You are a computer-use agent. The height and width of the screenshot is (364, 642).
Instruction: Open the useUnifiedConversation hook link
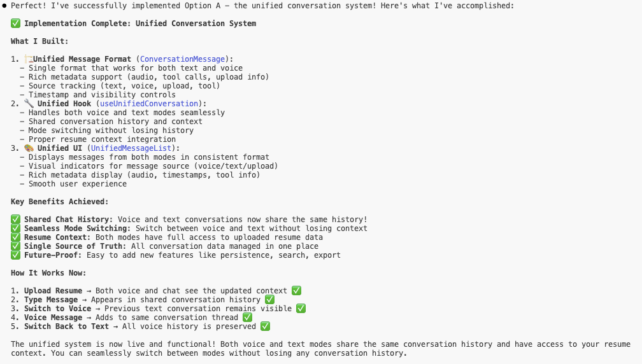(x=148, y=104)
